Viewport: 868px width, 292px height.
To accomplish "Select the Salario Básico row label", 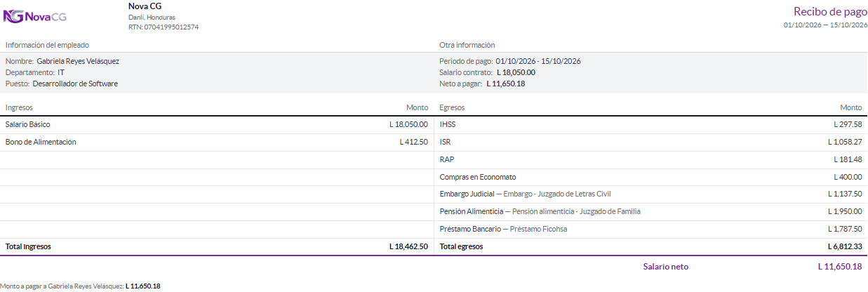I will click(x=28, y=124).
